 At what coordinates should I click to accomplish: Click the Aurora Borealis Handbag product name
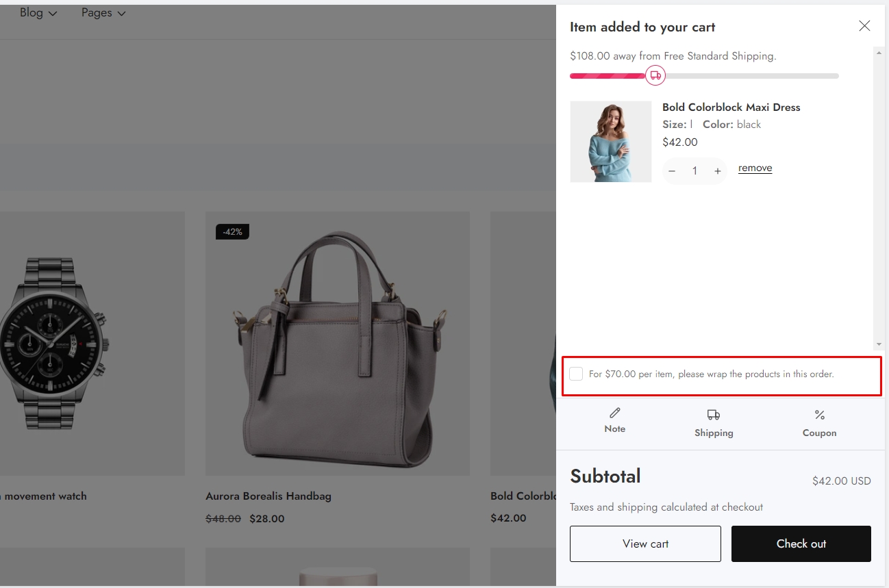point(268,496)
